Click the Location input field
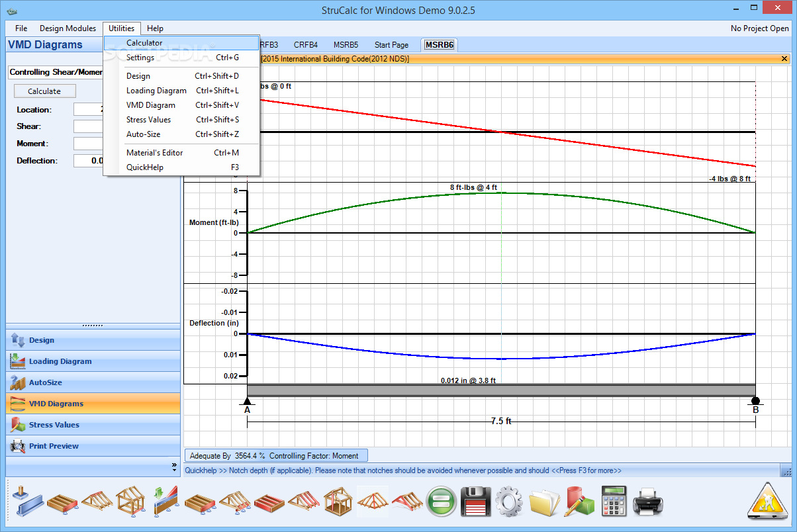 pos(89,109)
